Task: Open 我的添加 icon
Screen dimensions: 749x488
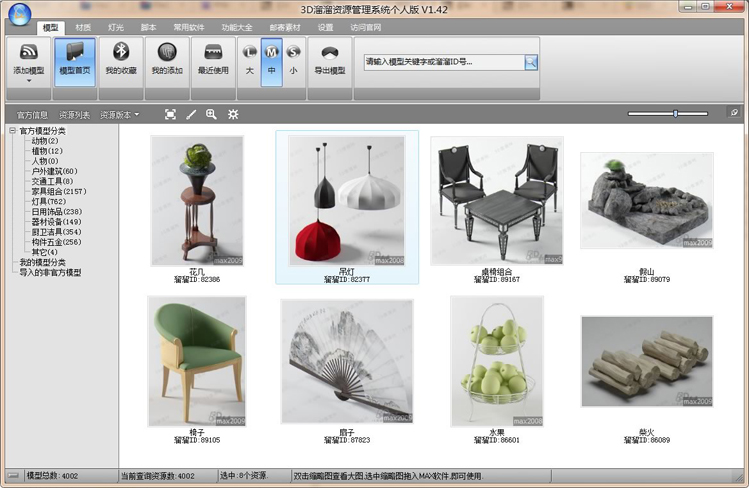Action: click(x=167, y=52)
